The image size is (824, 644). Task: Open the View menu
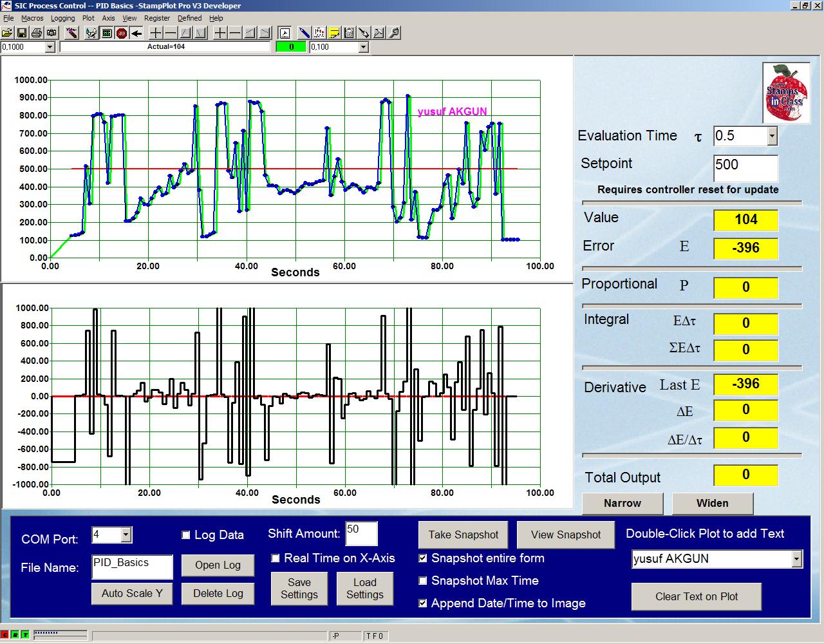click(129, 18)
